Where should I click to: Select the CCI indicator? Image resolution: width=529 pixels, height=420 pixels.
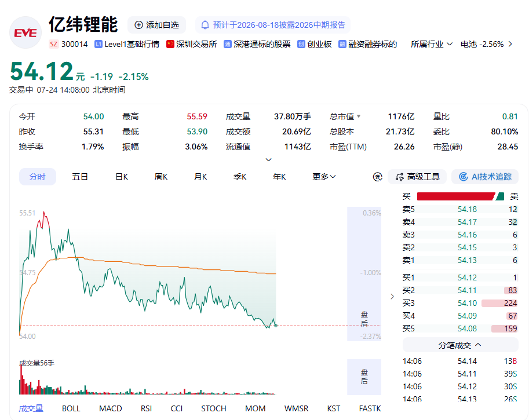[x=177, y=408]
